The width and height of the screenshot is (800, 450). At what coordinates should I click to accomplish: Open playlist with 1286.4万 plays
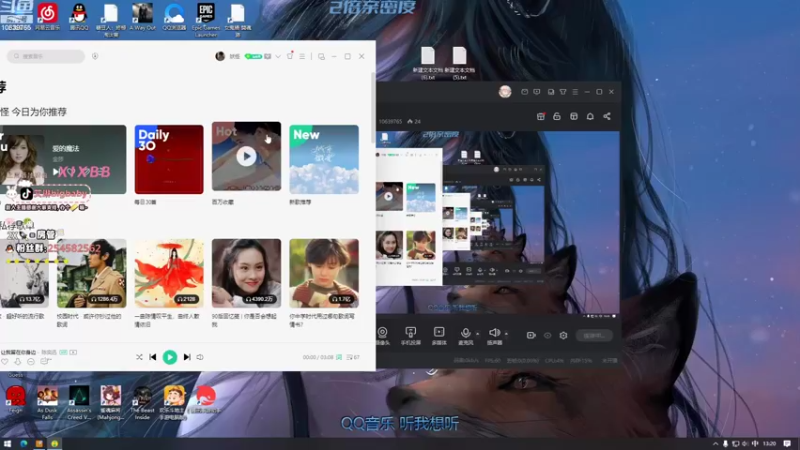click(x=91, y=273)
